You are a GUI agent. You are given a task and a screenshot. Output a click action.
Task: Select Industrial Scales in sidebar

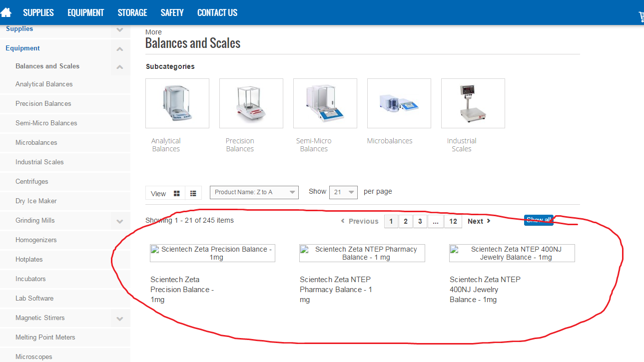point(39,162)
